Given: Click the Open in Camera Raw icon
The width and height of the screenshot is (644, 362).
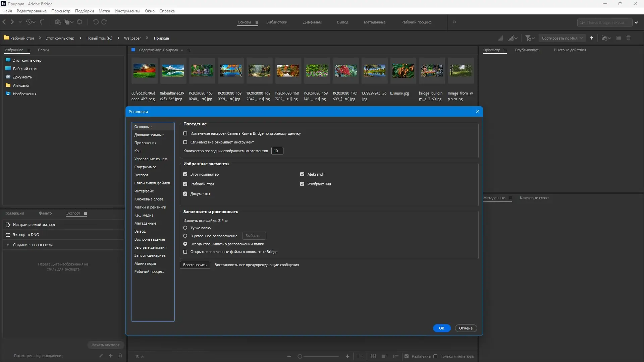Looking at the screenshot, I should [79, 22].
